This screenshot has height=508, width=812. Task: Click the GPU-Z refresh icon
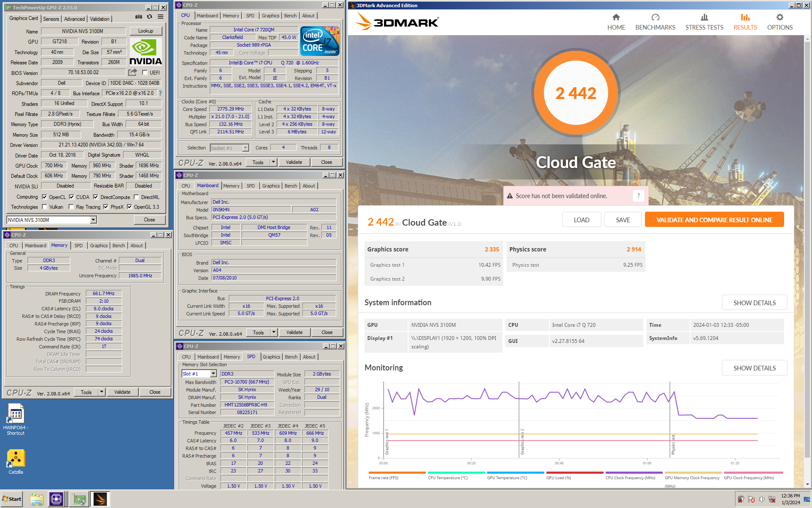[x=149, y=17]
